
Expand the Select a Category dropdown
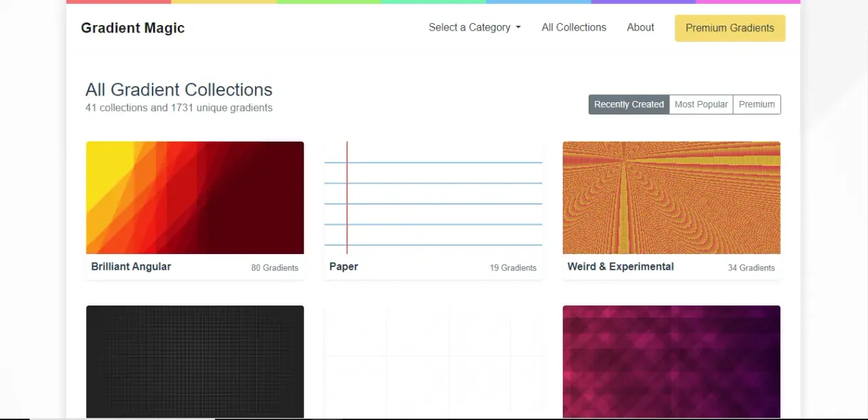[475, 28]
